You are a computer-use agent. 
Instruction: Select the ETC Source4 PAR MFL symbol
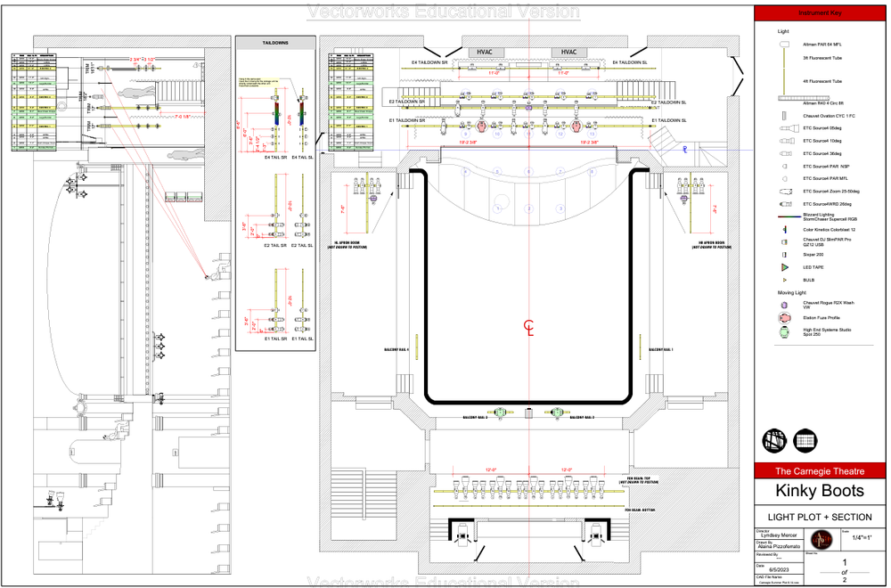tap(784, 179)
